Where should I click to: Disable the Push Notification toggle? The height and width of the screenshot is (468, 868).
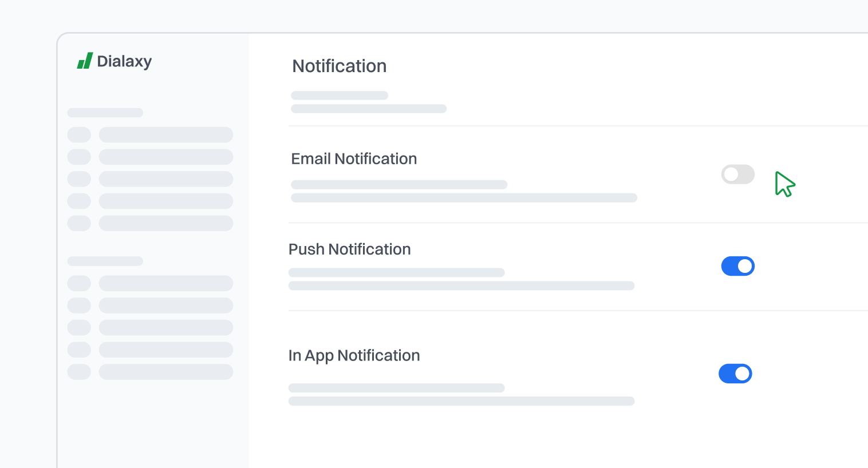coord(737,266)
